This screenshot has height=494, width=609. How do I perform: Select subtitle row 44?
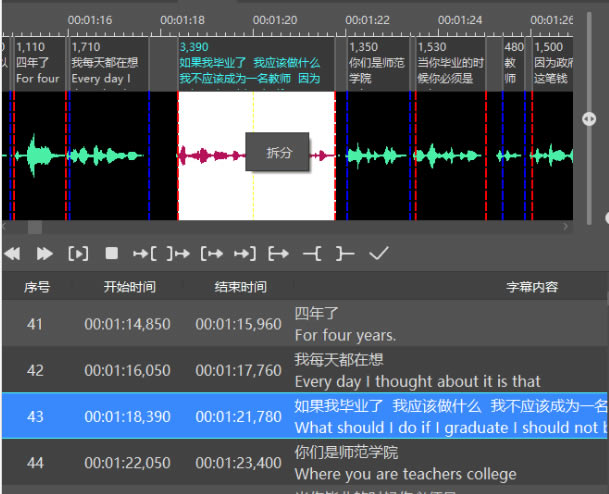click(304, 462)
